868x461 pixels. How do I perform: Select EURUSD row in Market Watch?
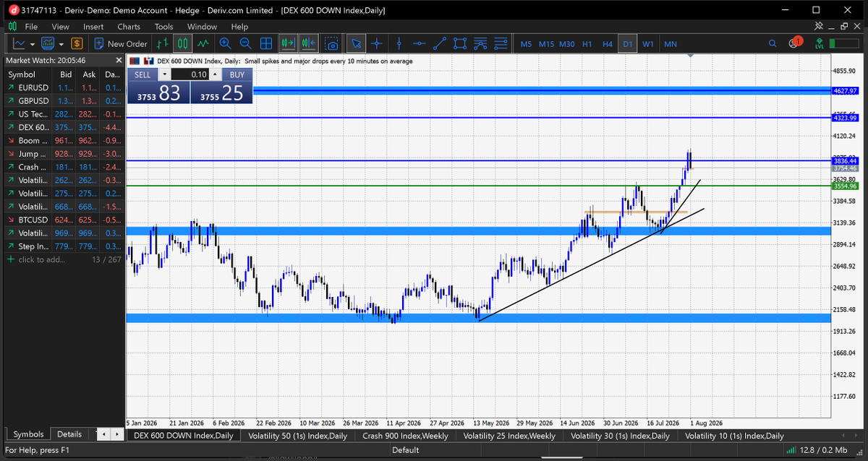(63, 87)
